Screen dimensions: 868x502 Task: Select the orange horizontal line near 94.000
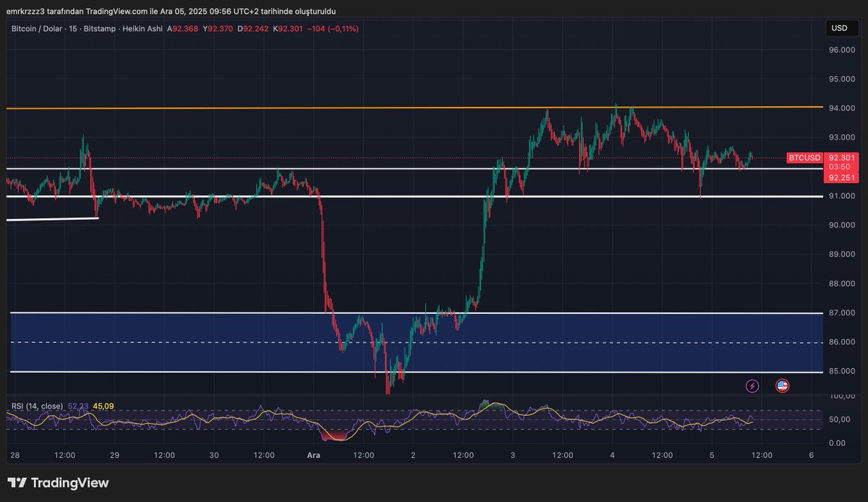point(414,108)
